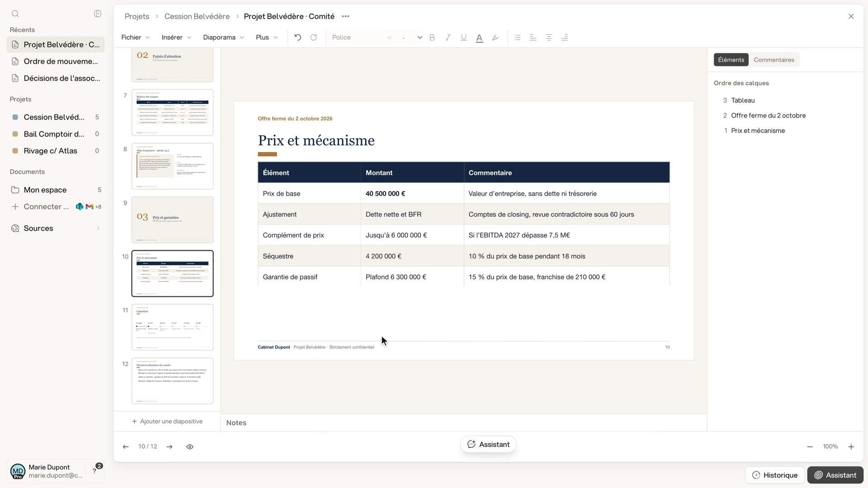Toggle italic formatting

(448, 38)
